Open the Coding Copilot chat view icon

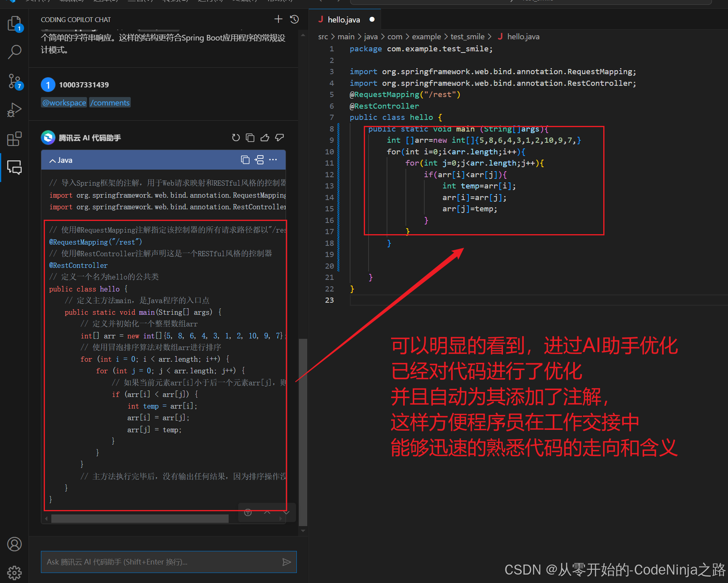pyautogui.click(x=14, y=167)
